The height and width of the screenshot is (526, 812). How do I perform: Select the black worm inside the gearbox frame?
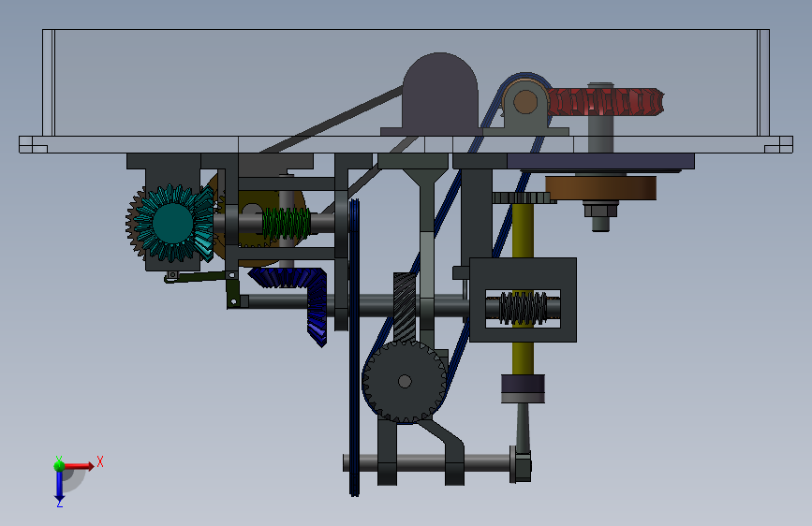pos(523,308)
